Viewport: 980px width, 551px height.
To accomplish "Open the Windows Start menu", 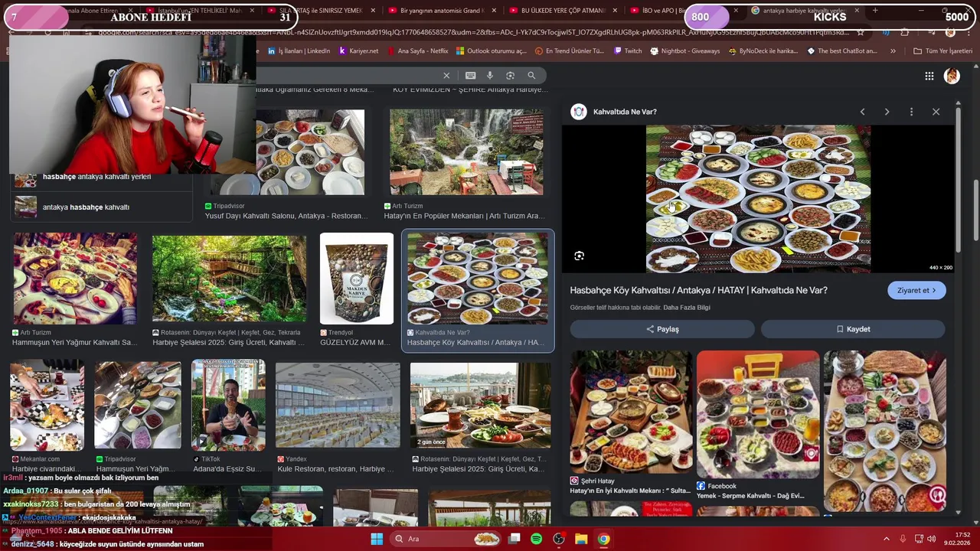I will point(377,539).
